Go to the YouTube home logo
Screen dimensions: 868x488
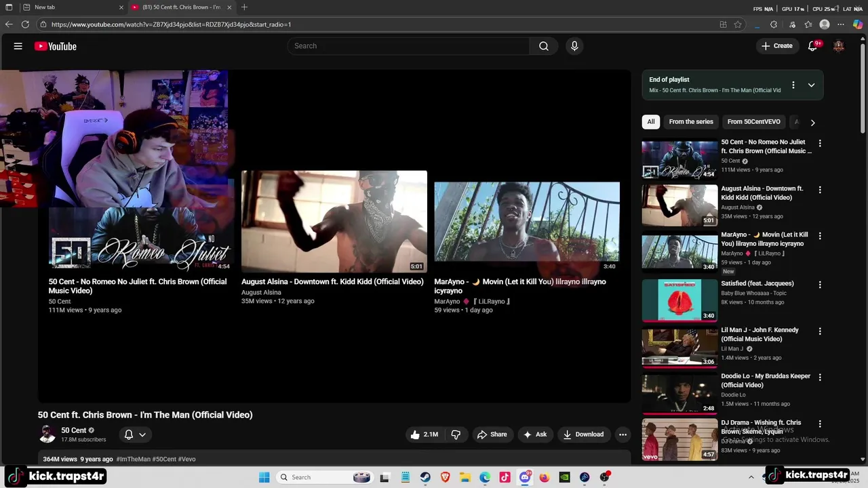coord(56,46)
